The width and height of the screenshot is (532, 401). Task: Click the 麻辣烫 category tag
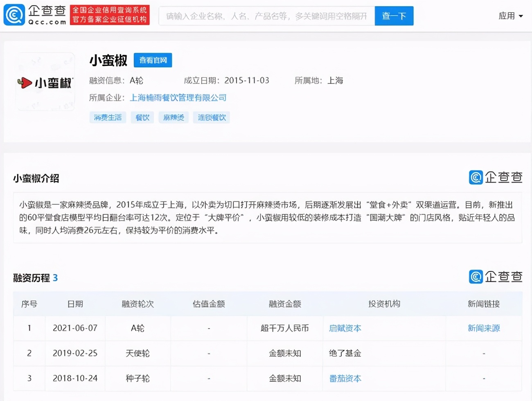173,117
